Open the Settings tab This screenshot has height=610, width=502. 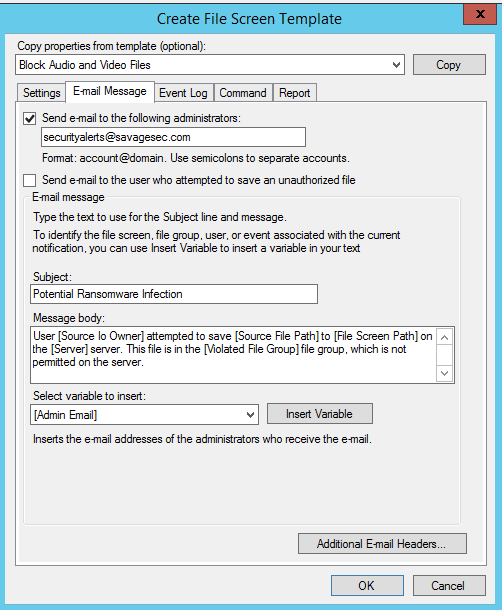[41, 93]
